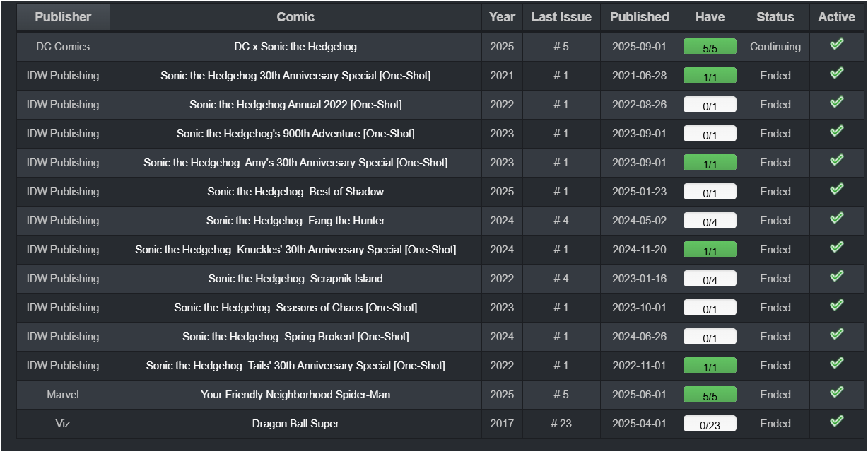This screenshot has width=868, height=452.
Task: Open Sonic the Hedgehog: Best of Shadow
Action: [x=295, y=192]
